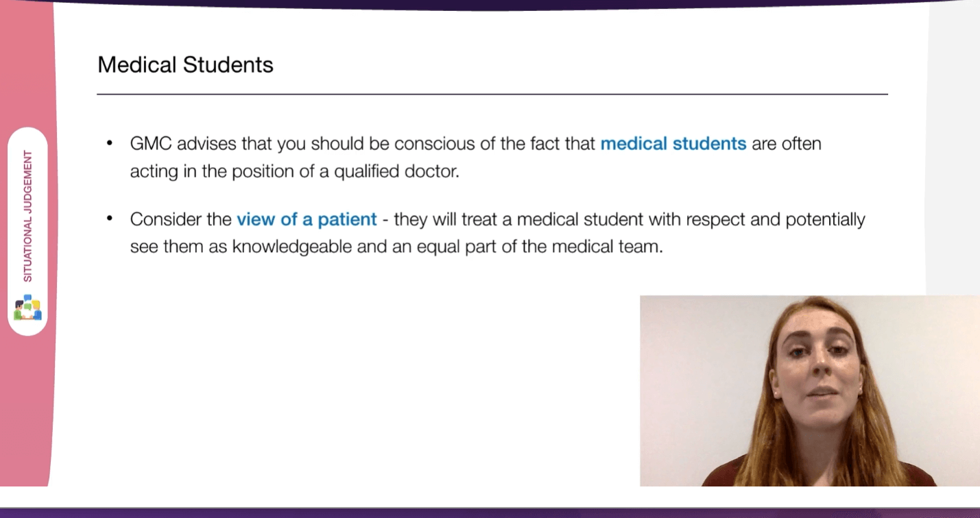Click the 'Medical Students' slide heading
Image resolution: width=980 pixels, height=518 pixels.
(185, 65)
